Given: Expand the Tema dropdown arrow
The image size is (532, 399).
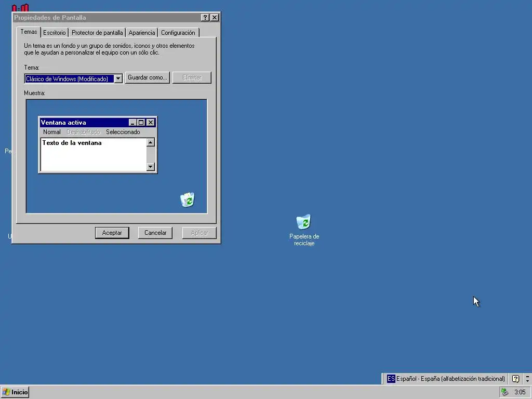Looking at the screenshot, I should [x=118, y=79].
